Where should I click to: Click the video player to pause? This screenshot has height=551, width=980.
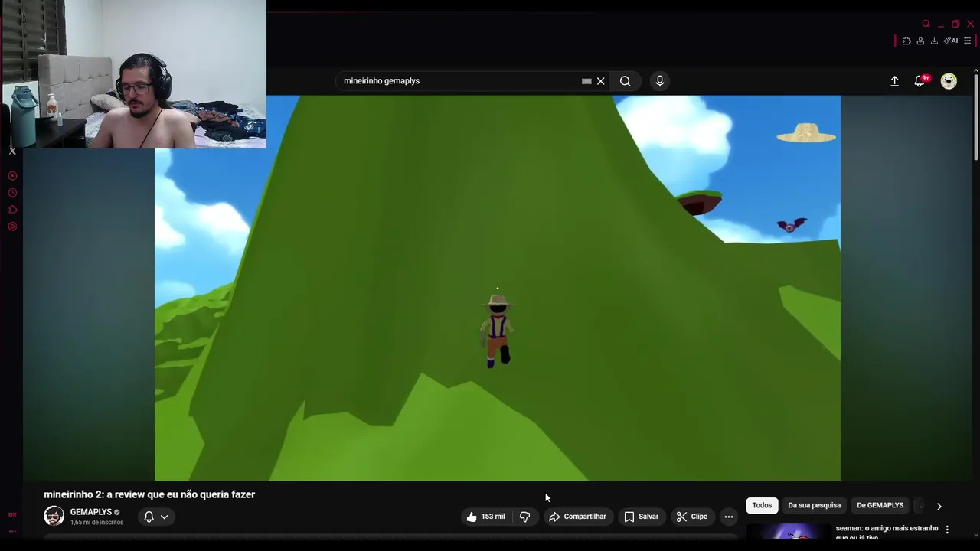click(x=498, y=288)
